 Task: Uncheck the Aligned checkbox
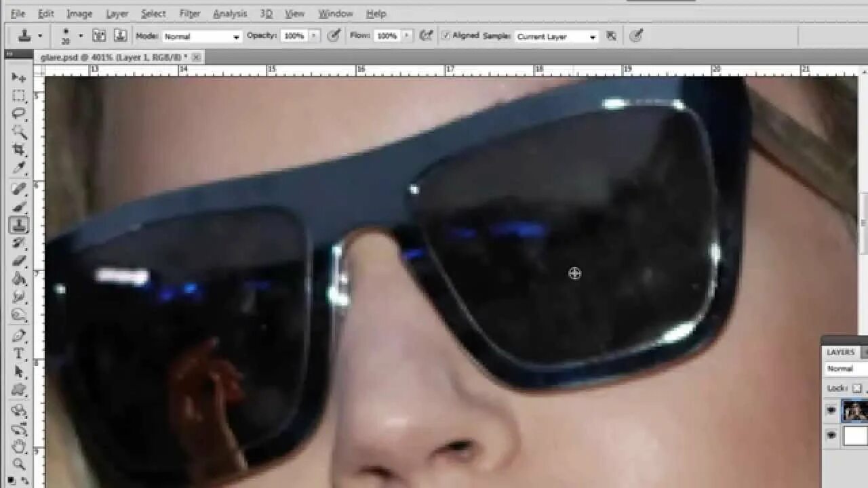pos(446,35)
